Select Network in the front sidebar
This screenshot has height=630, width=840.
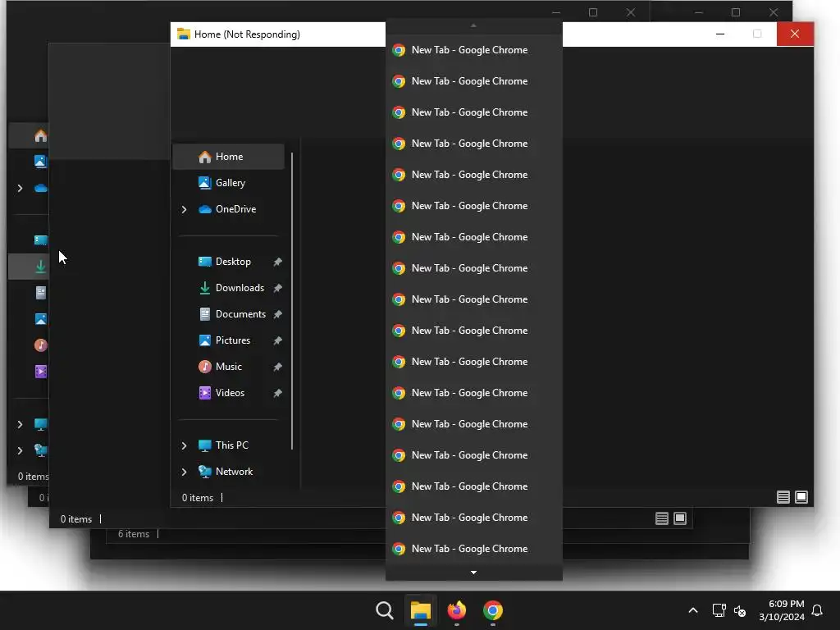(x=228, y=472)
